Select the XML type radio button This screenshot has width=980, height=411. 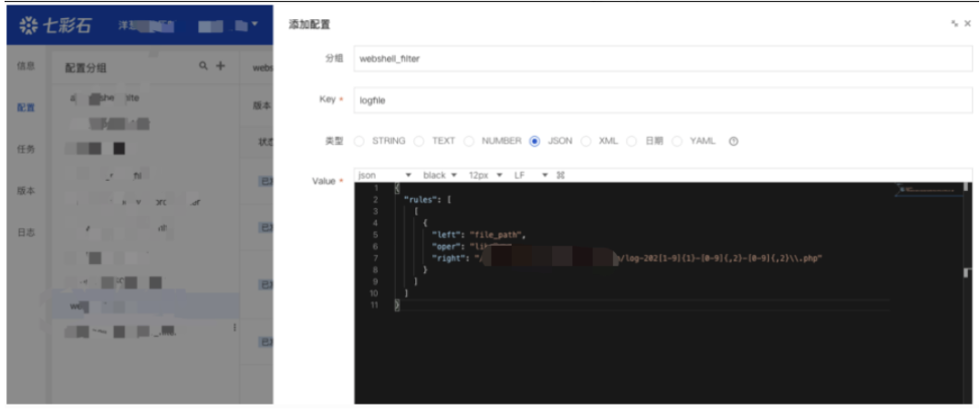586,142
